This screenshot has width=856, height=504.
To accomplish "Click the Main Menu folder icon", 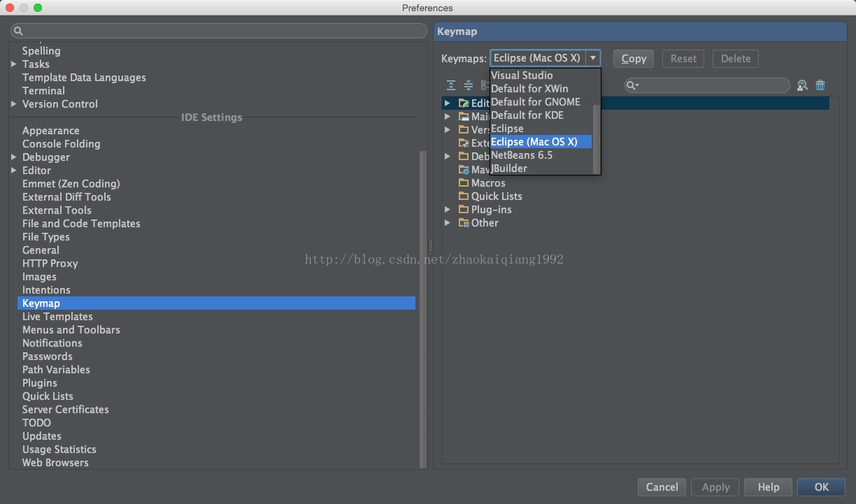I will tap(464, 117).
